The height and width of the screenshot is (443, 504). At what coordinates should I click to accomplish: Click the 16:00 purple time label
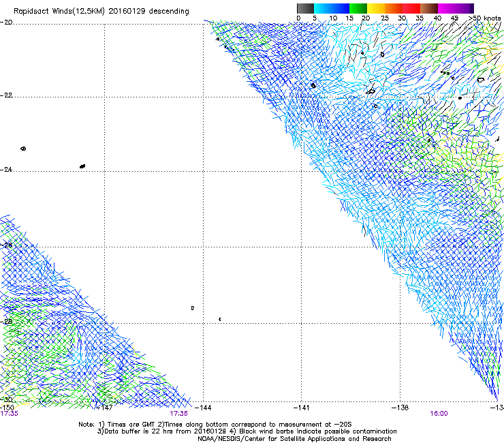click(x=439, y=414)
